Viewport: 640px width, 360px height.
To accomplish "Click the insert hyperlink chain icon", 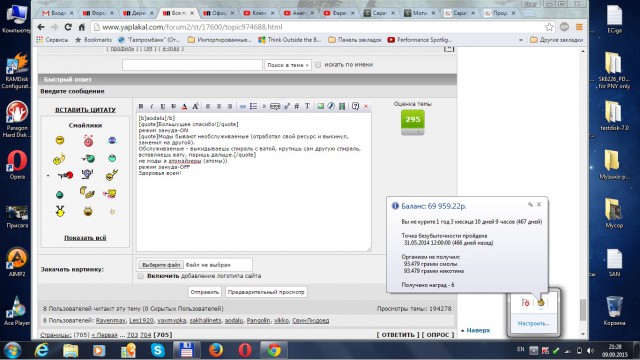I will point(242,106).
